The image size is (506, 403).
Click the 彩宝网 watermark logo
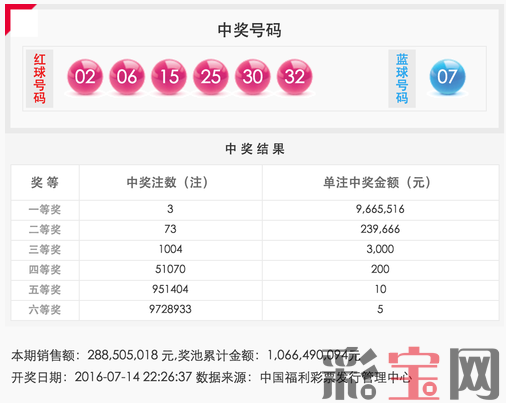point(411,373)
